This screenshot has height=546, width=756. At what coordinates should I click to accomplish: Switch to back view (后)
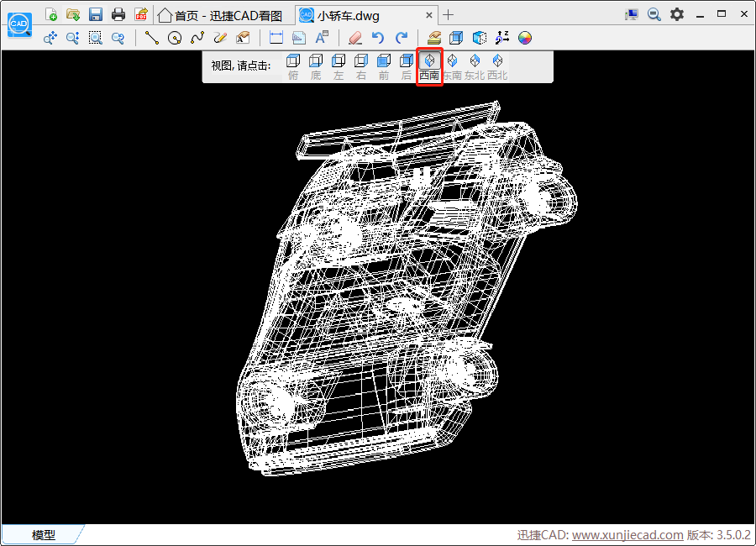pyautogui.click(x=407, y=66)
